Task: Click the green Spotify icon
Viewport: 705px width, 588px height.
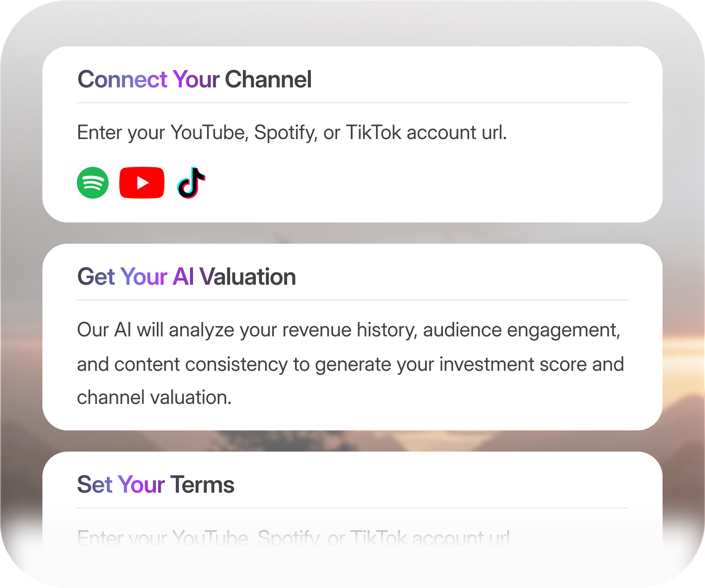Action: [93, 183]
